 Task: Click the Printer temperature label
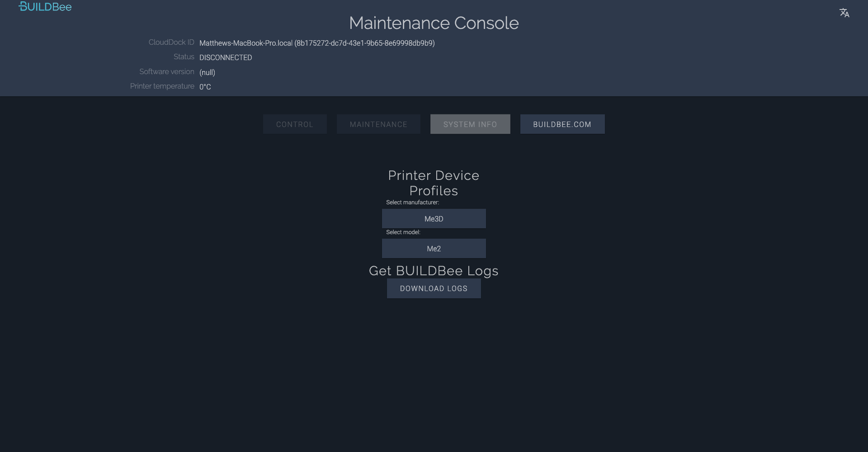162,86
